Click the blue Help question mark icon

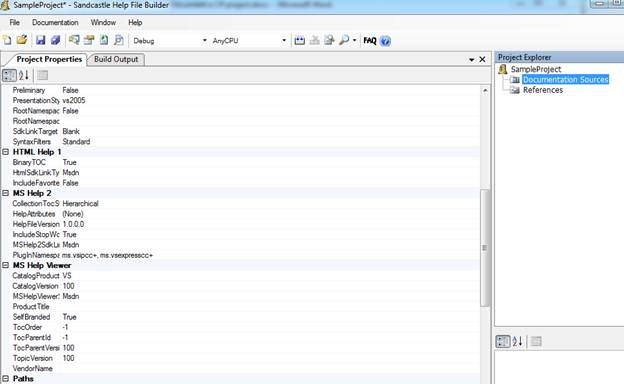point(385,41)
